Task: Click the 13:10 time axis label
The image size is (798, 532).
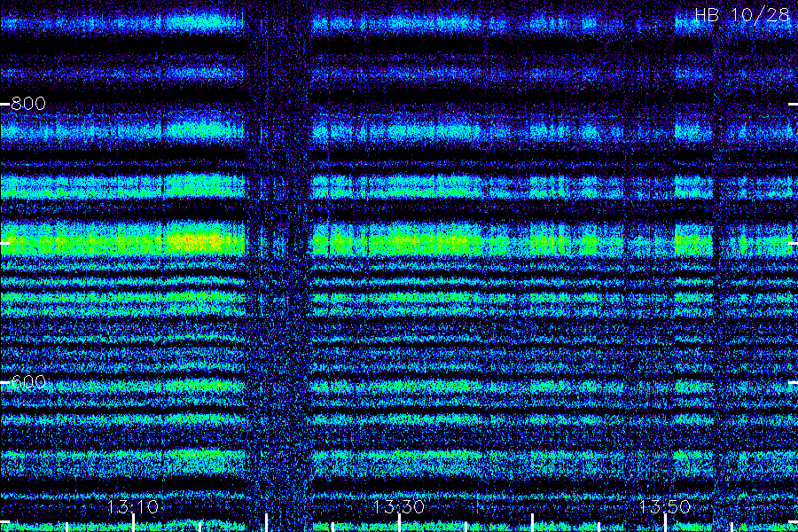Action: click(x=133, y=506)
